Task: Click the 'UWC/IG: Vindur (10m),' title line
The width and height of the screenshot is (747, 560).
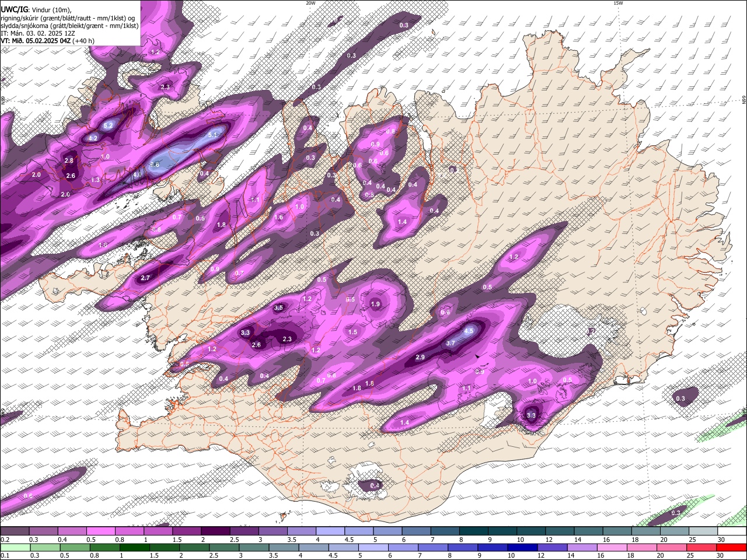Action: [36, 9]
